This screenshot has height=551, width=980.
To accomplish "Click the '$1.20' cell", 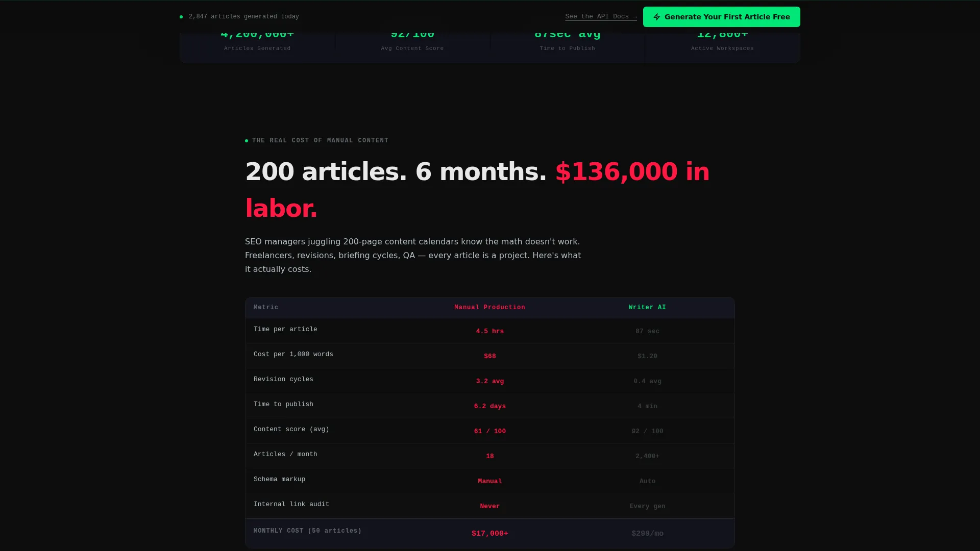I will [x=647, y=357].
